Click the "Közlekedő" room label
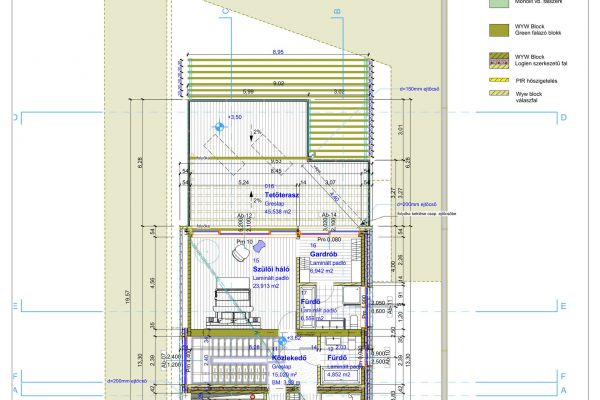Image resolution: width=600 pixels, height=400 pixels. pos(289,358)
